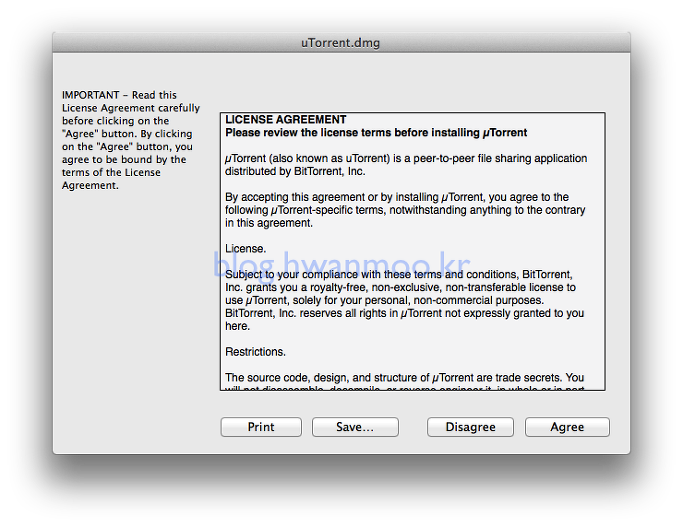
Task: Click the Print button
Action: [x=261, y=427]
